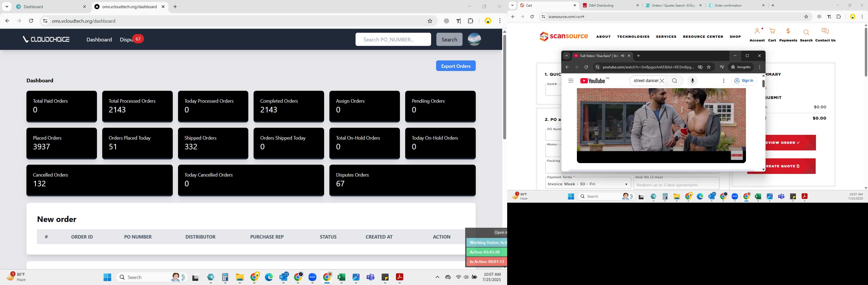Reload the oms dashboard page
Viewport: 868px width, 285px height.
tap(31, 21)
